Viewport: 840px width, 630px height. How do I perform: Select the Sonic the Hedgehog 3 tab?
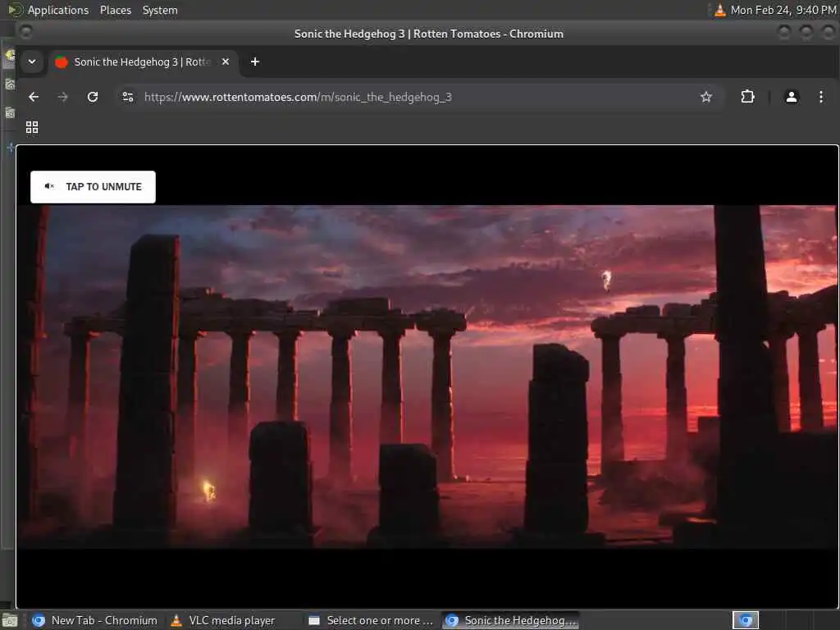pos(143,62)
